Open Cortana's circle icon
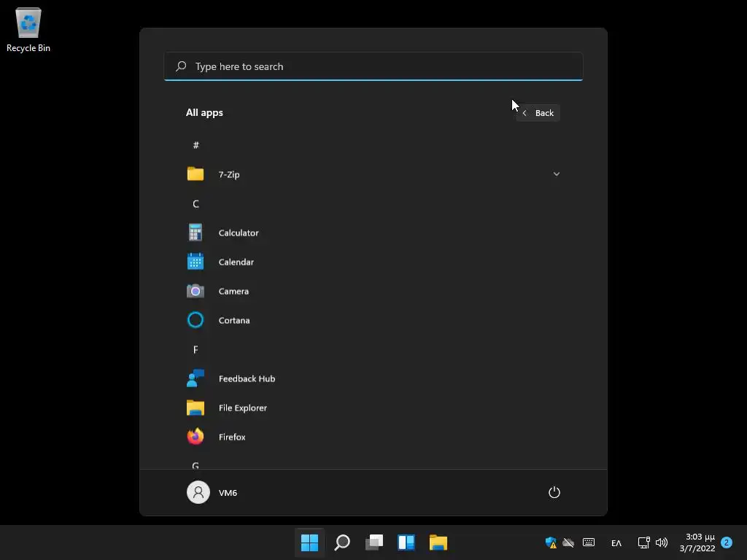 pyautogui.click(x=196, y=320)
